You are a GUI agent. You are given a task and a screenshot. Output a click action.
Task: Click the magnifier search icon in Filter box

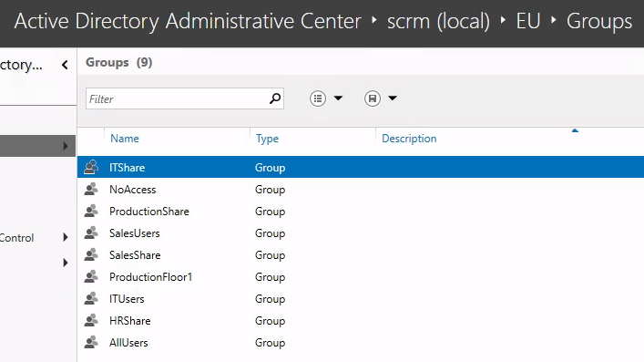275,98
